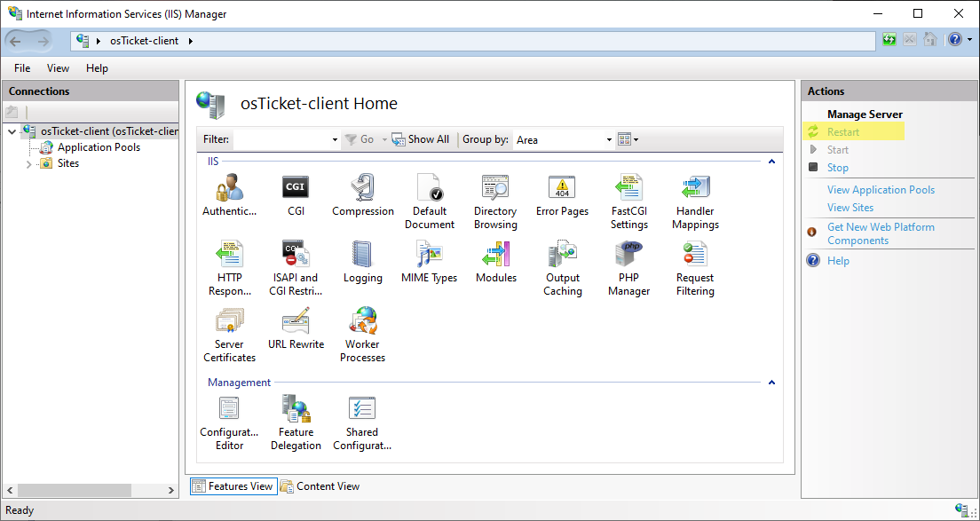Open the Help menu

click(97, 68)
